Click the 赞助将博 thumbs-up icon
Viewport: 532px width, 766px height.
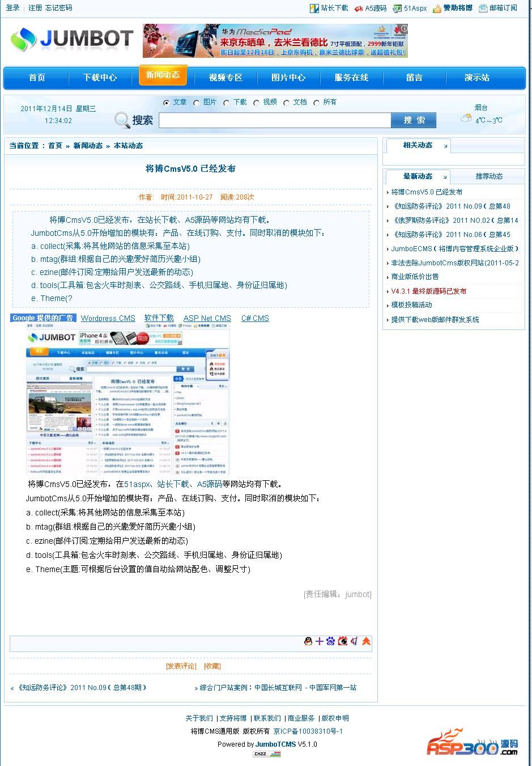pyautogui.click(x=437, y=9)
